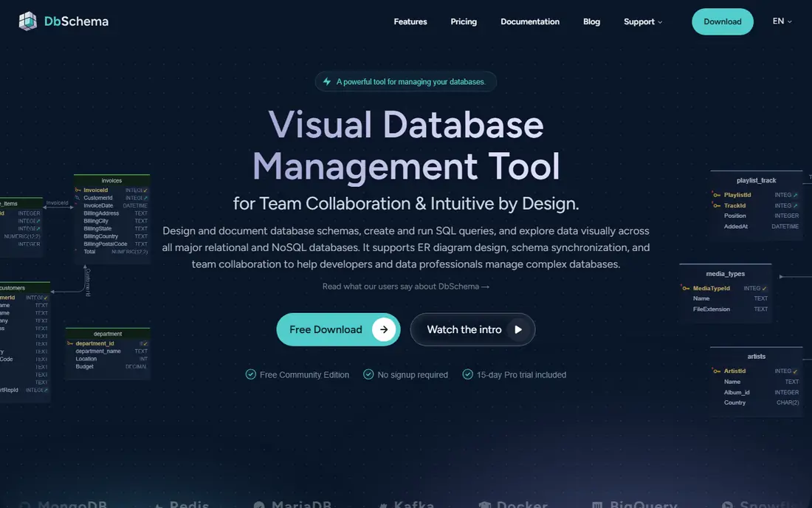812x508 pixels.
Task: Click the artists table header
Action: pyautogui.click(x=756, y=357)
